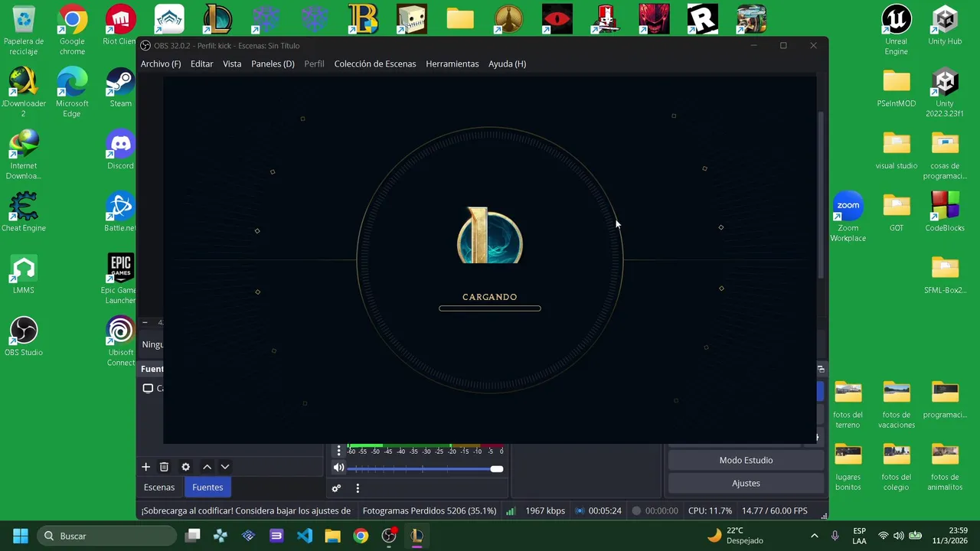Open the Paneles (D) menu

(273, 64)
